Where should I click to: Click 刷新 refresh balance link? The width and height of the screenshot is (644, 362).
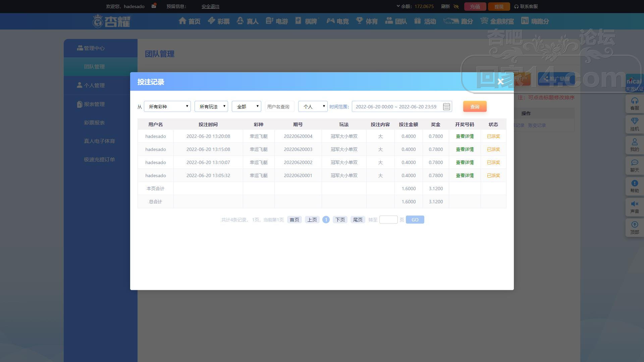445,6
